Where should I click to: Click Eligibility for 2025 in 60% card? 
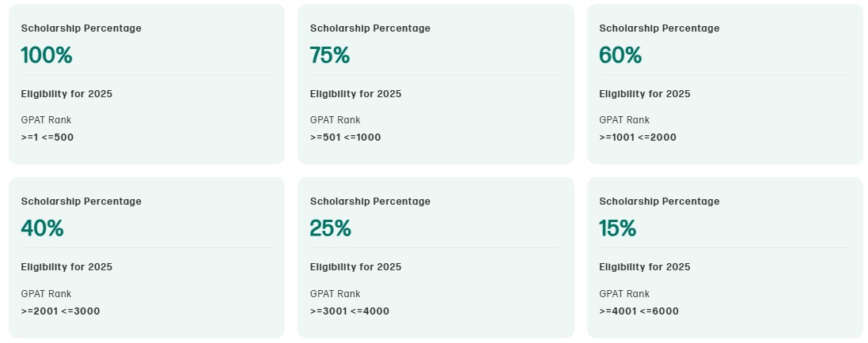[x=645, y=94]
